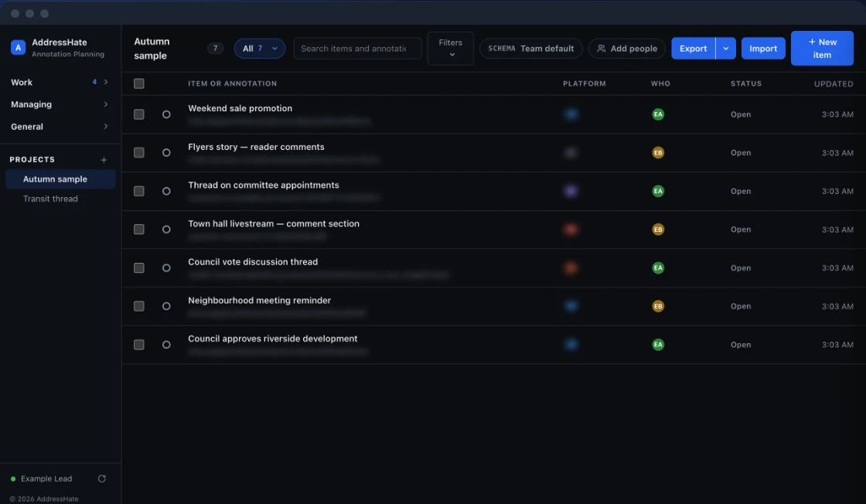This screenshot has width=866, height=504.
Task: Expand the Managing sidebar section
Action: pos(59,104)
